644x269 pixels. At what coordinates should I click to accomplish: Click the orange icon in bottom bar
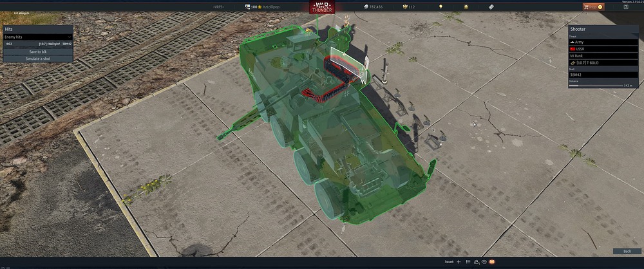pos(492,263)
